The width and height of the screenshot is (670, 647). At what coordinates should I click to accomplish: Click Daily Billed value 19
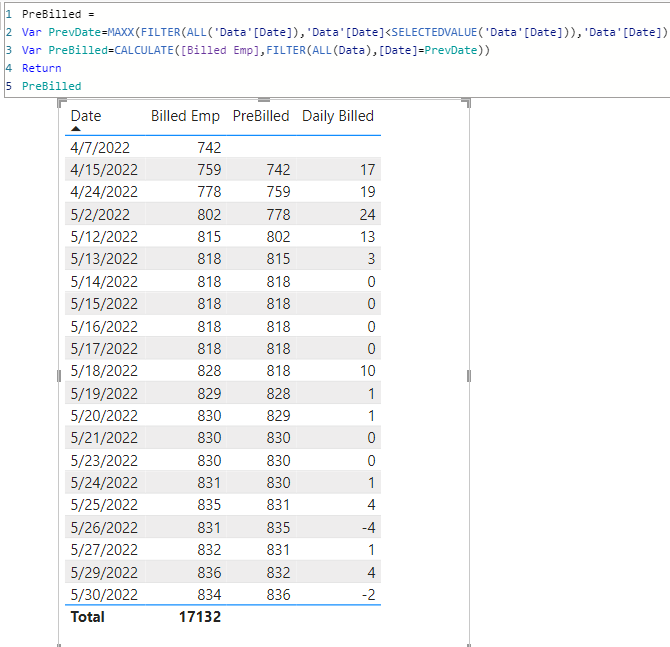pos(367,192)
